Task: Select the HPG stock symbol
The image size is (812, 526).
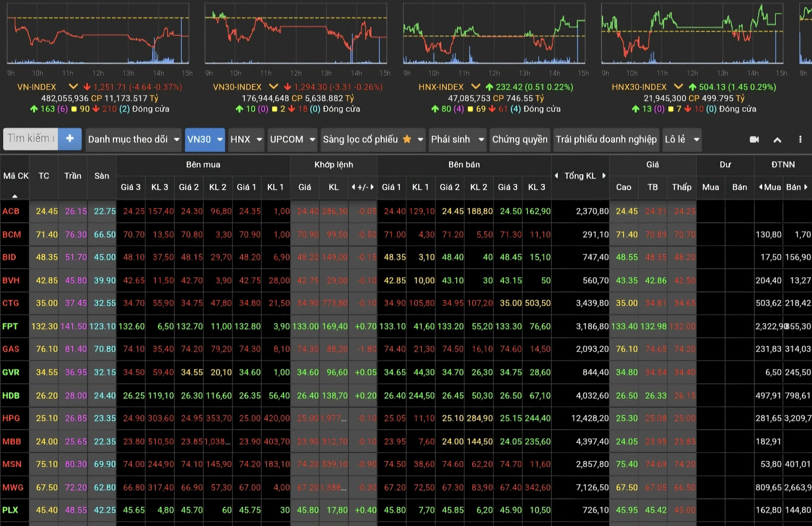Action: (11, 418)
